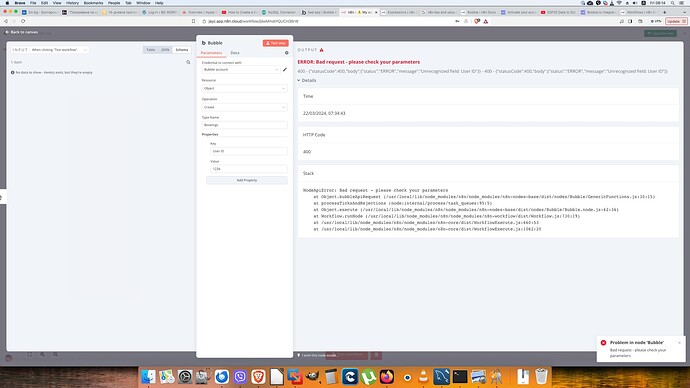Open the Brave Shields icon
The height and width of the screenshot is (388, 690).
[477, 21]
